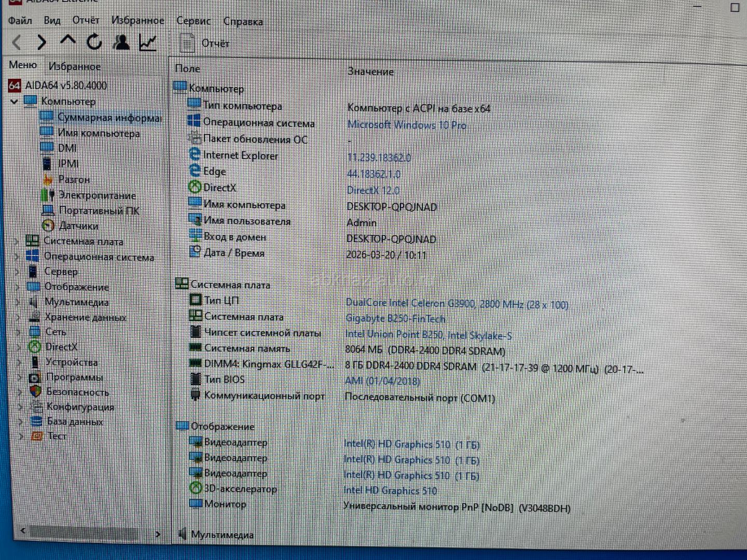The image size is (747, 560).
Task: Switch to the Избранное tab
Action: pyautogui.click(x=75, y=66)
